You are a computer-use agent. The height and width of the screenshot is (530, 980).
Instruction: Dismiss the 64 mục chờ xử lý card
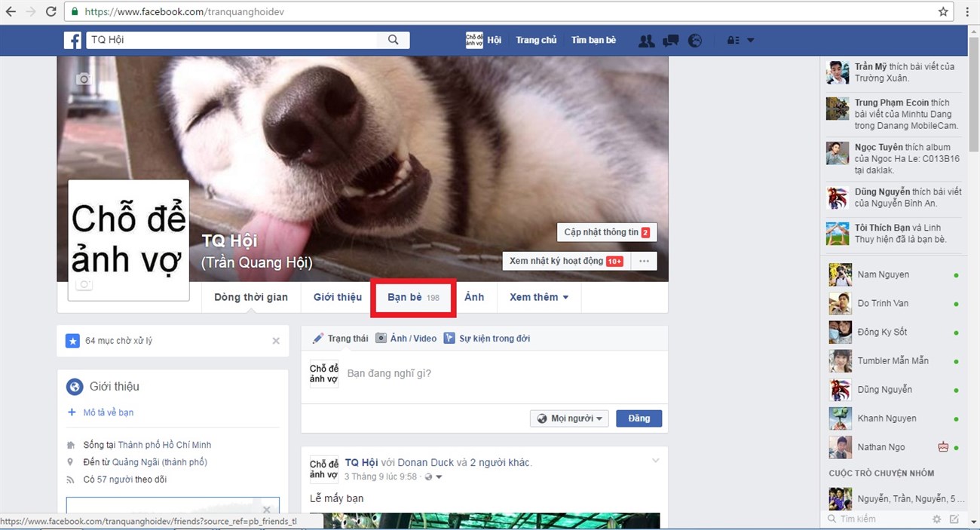[276, 341]
